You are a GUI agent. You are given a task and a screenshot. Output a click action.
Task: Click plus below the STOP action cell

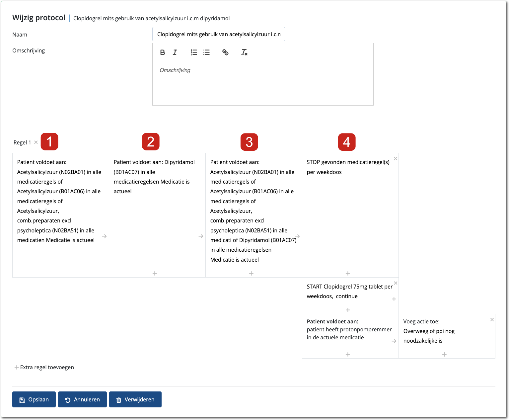348,273
